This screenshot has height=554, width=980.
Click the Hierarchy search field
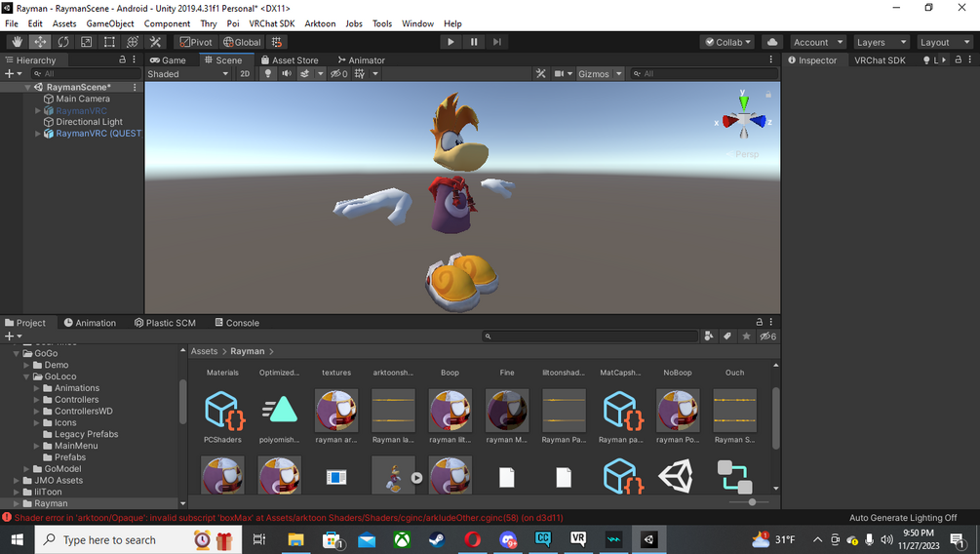point(86,74)
